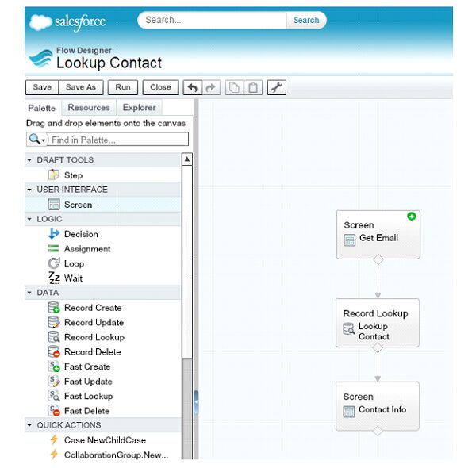Viewport: 476px width, 468px height.
Task: Collapse the QUICK ACTIONS section
Action: pos(30,425)
